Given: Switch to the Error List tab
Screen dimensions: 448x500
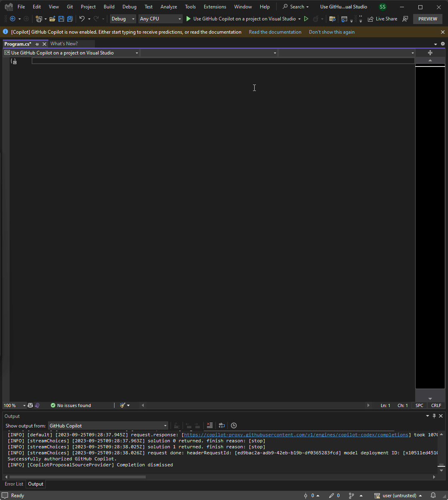Looking at the screenshot, I should [x=14, y=484].
